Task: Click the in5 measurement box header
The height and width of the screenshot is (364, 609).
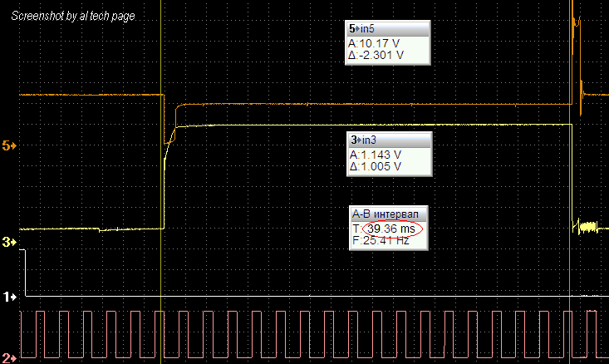Action: tap(388, 29)
